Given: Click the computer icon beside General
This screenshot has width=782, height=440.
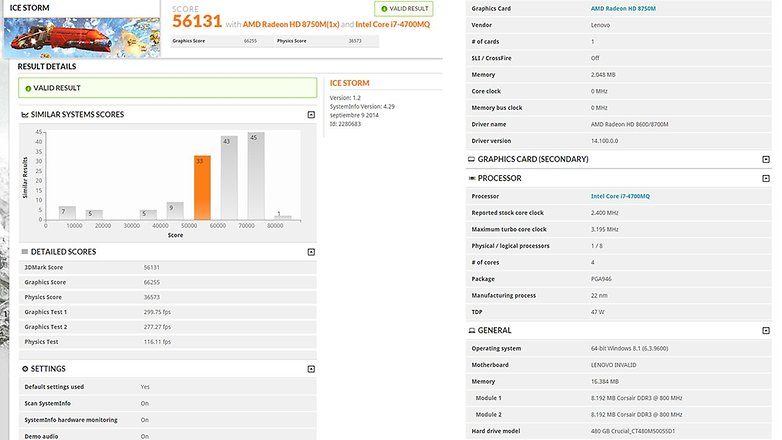Looking at the screenshot, I should [x=471, y=331].
